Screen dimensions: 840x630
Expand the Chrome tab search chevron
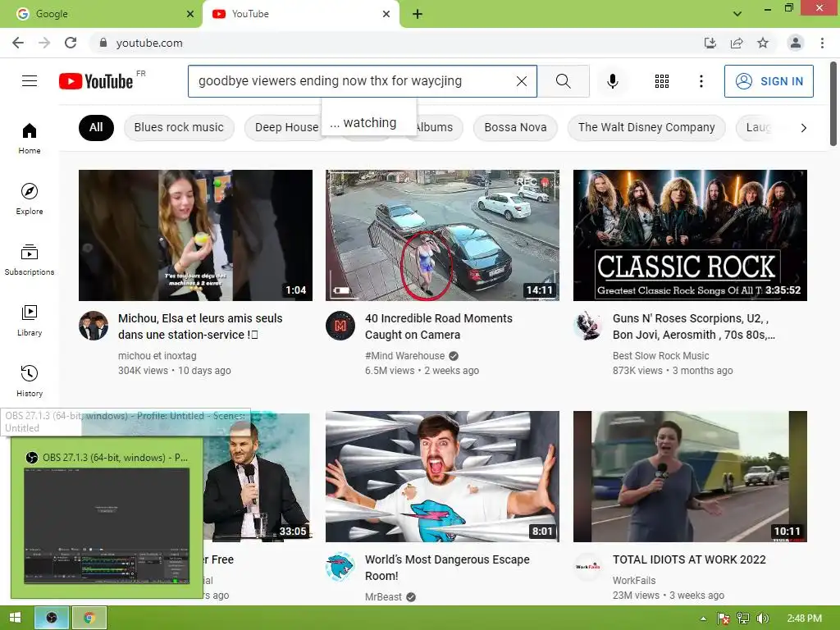pos(737,14)
